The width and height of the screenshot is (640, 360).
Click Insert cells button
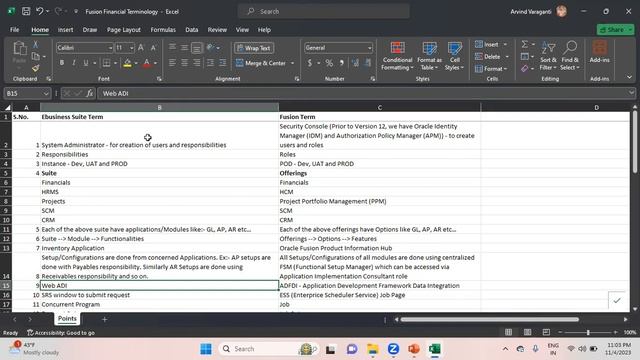click(x=491, y=44)
